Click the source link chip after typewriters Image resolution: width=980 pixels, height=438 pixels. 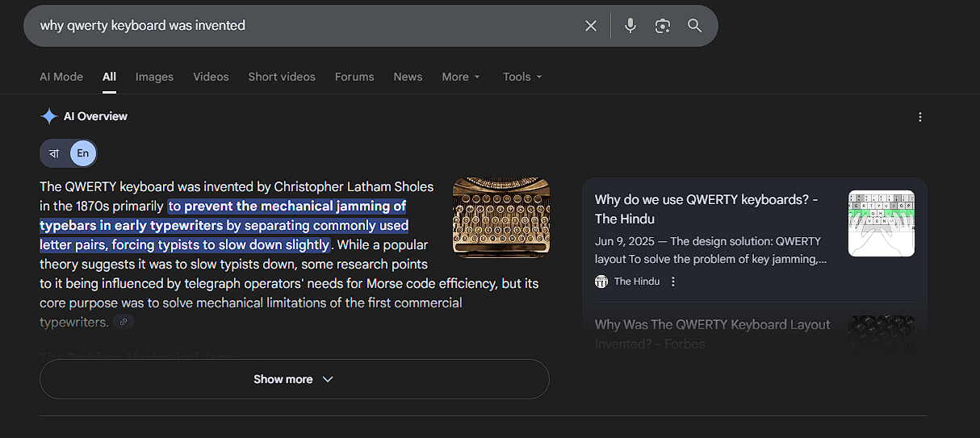(124, 322)
